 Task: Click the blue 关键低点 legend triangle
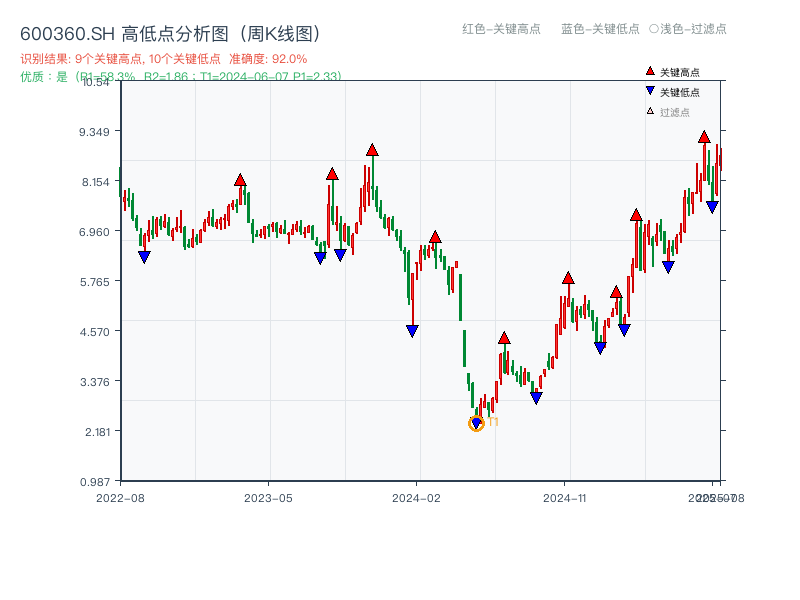[x=650, y=91]
